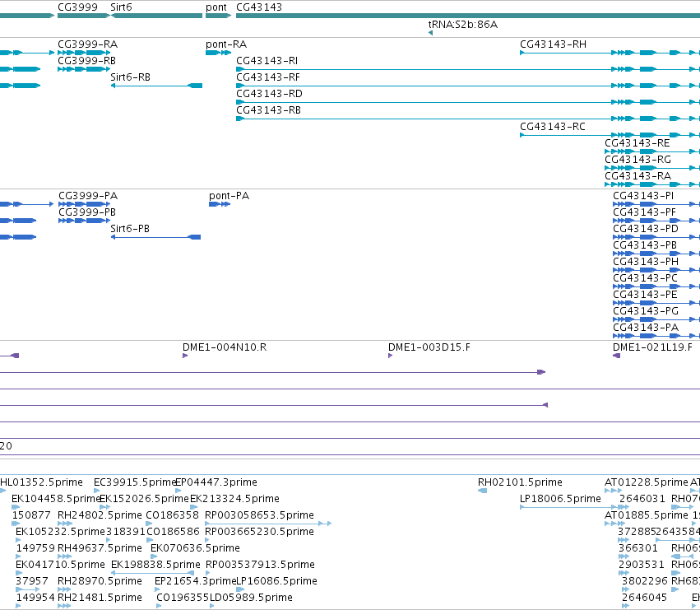Screen dimensions: 700x610
Task: Click protein CG43143-PE label
Action: [645, 295]
